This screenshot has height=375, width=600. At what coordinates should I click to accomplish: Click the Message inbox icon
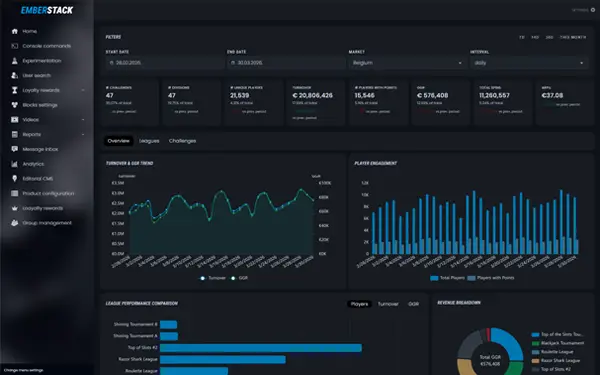tap(15, 149)
